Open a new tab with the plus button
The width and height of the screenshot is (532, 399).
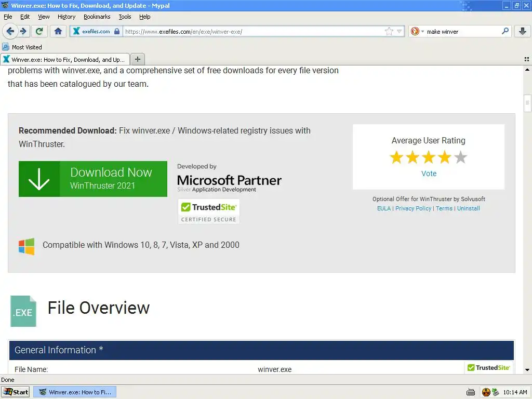pos(137,59)
